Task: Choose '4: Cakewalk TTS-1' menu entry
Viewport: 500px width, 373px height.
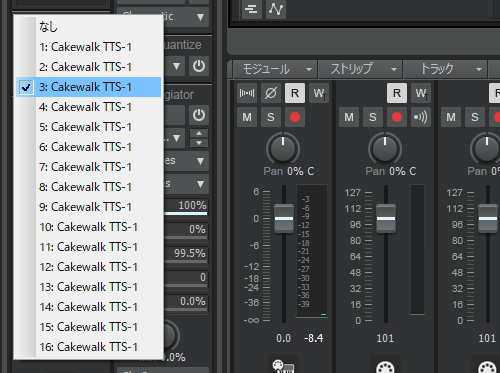Action: (88, 107)
